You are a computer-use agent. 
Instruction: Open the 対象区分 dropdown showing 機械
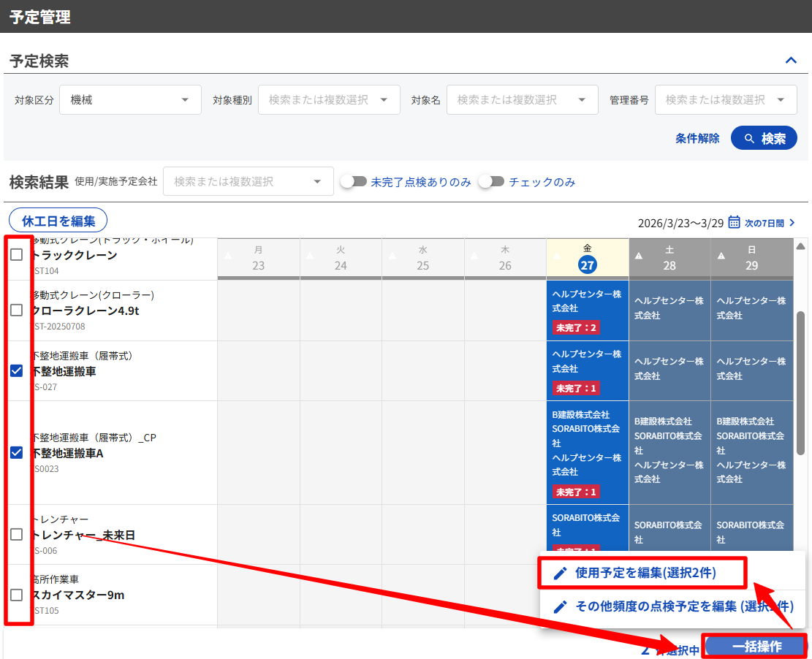(130, 100)
